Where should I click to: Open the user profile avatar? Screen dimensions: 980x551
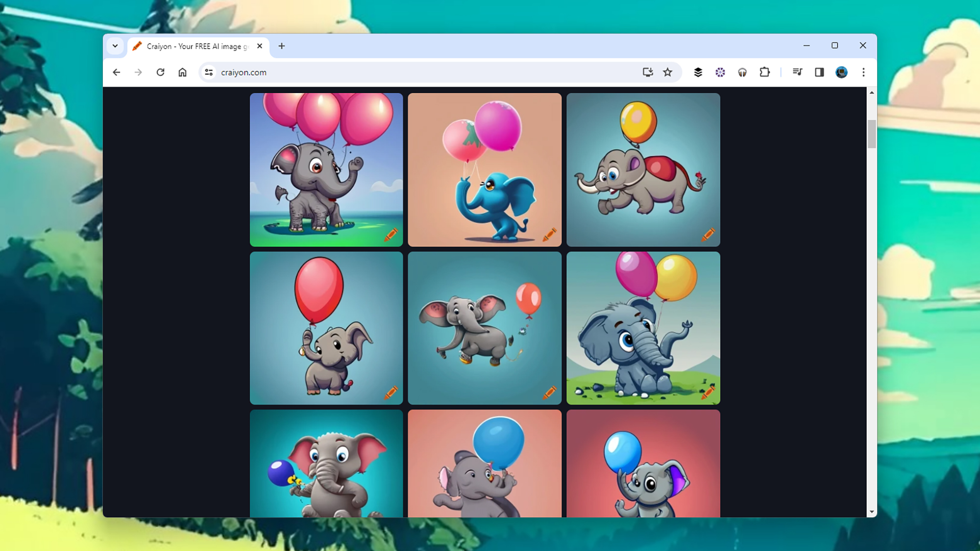pos(841,72)
